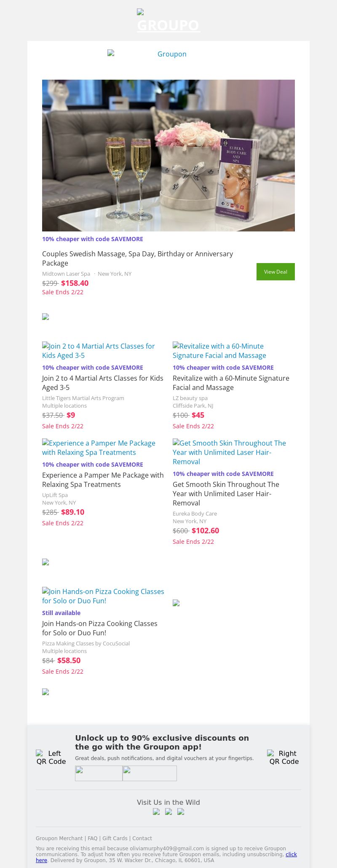
Task: Click the right app store badge
Action: click(x=150, y=773)
